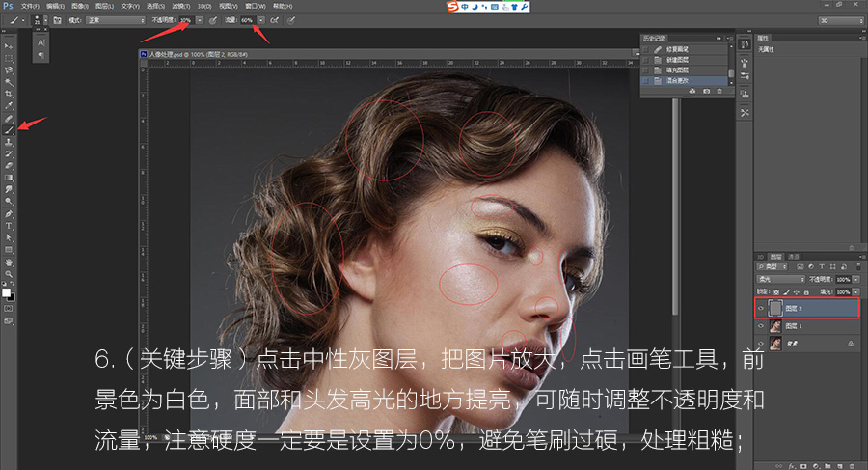Open the layer opacity 100% dropdown arrow
Image resolution: width=868 pixels, height=470 pixels.
coord(856,279)
